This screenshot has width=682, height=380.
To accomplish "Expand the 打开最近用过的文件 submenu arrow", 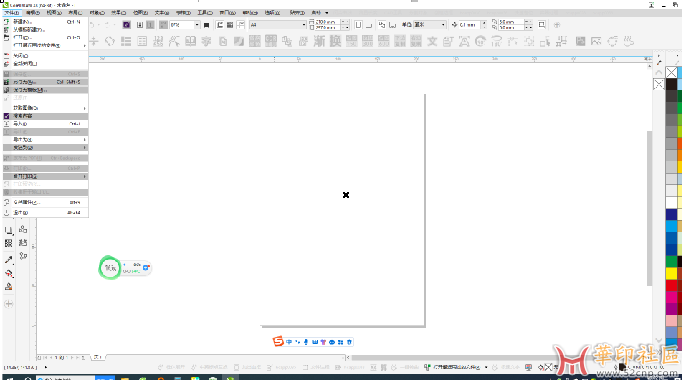I will pos(84,45).
